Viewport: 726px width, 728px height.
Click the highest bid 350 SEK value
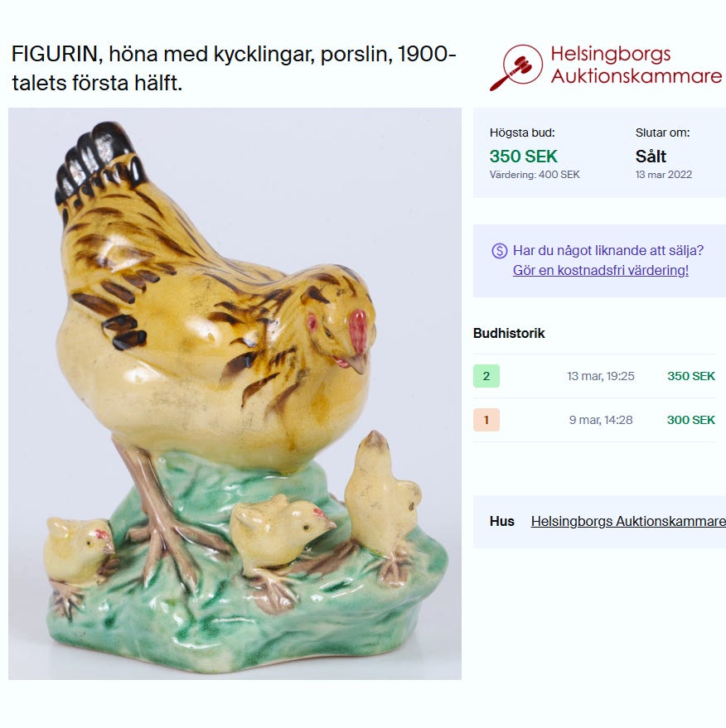[524, 157]
